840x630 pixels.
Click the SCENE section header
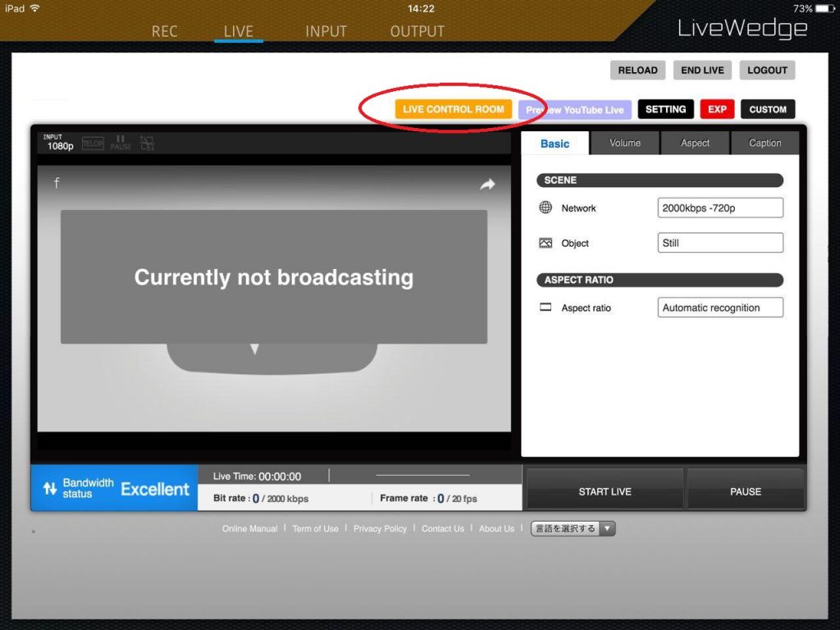pyautogui.click(x=660, y=180)
